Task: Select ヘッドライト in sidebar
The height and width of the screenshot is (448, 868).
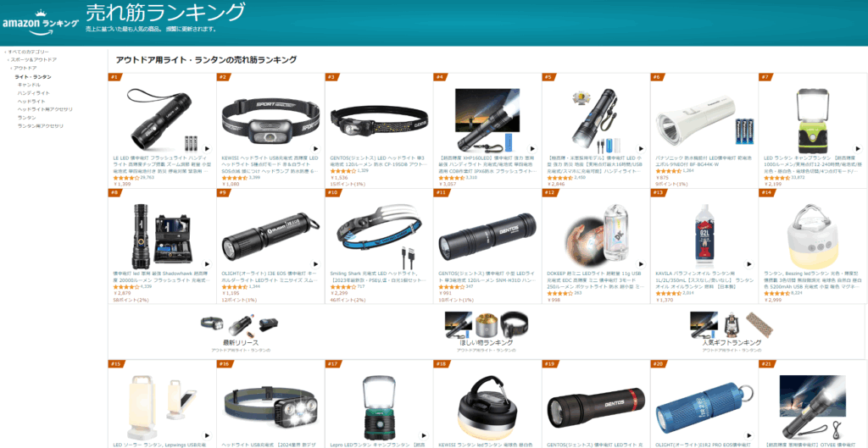Action: coord(30,102)
